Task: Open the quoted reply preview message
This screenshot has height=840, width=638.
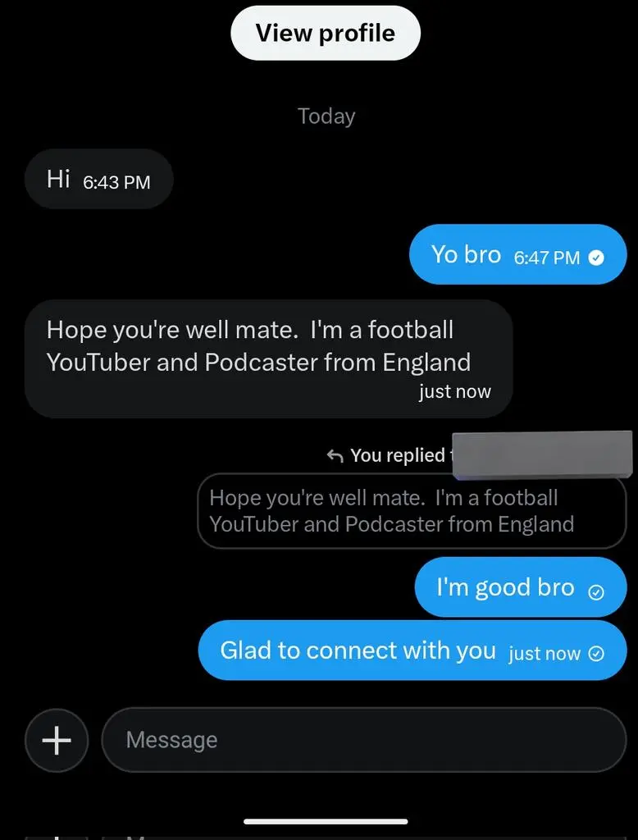Action: pyautogui.click(x=412, y=511)
